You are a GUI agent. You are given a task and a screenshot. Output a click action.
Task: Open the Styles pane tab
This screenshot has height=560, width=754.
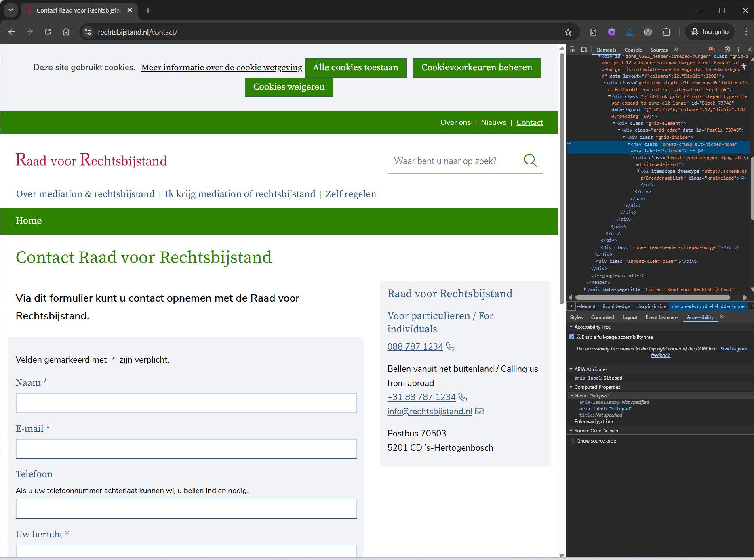click(x=576, y=317)
